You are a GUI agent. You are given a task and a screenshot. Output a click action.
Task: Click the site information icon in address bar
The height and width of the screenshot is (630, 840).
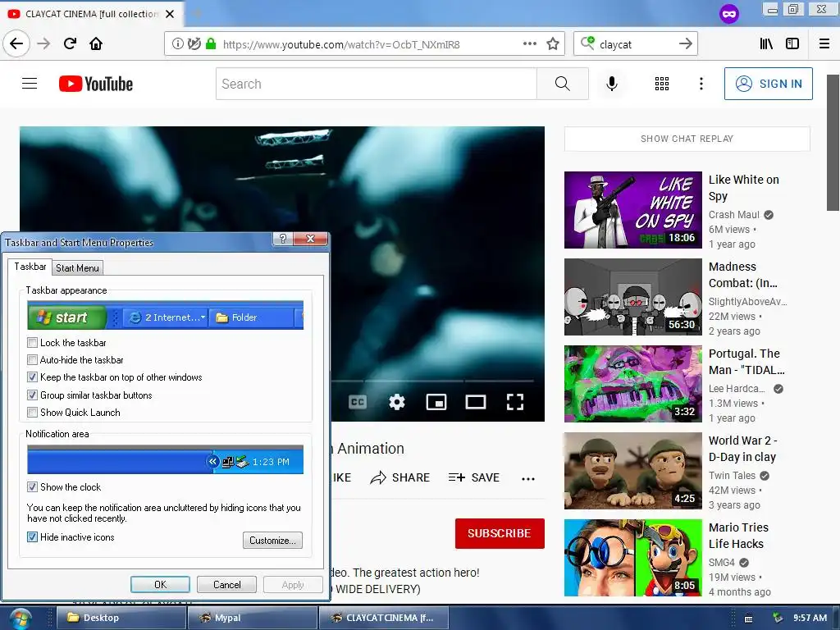(x=177, y=44)
